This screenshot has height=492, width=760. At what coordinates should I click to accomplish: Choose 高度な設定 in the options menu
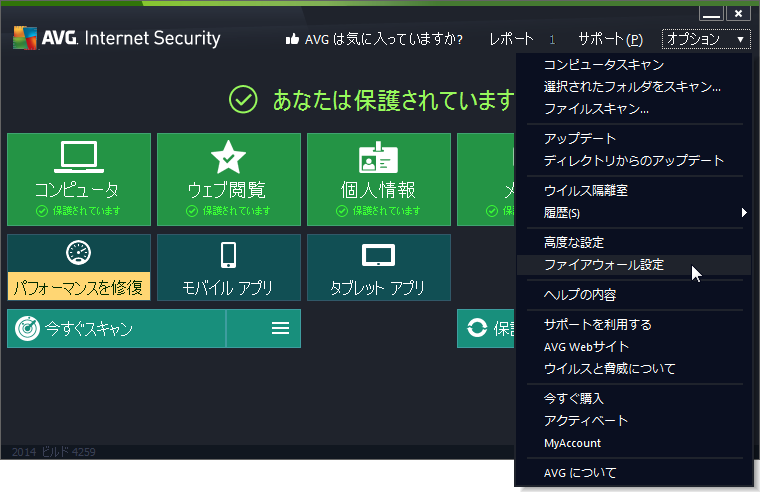(573, 242)
